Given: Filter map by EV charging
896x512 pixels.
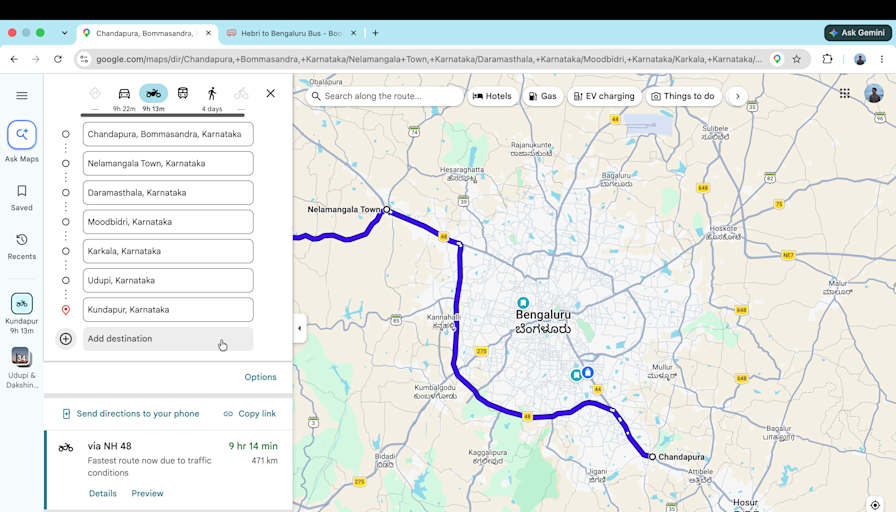Looking at the screenshot, I should (x=604, y=96).
